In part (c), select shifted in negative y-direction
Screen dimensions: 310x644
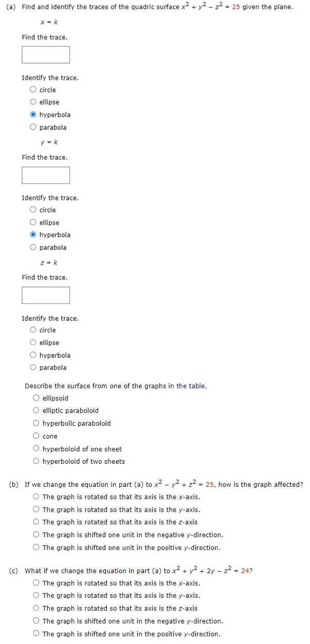click(x=37, y=621)
